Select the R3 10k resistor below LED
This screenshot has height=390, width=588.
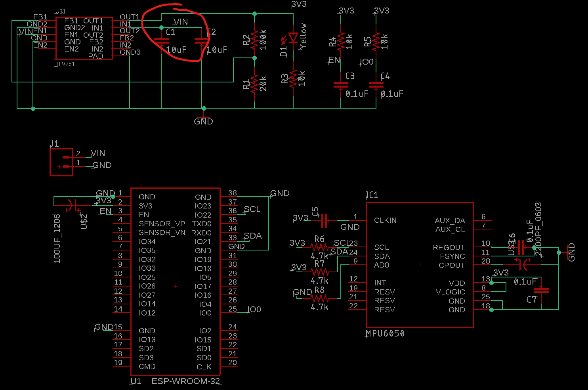click(x=293, y=78)
